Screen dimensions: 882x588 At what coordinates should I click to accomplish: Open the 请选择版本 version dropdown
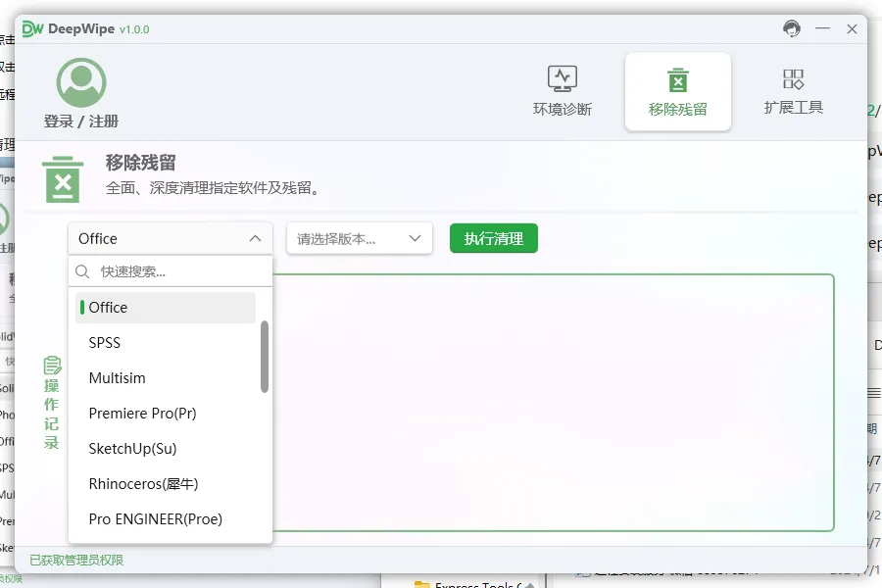360,238
